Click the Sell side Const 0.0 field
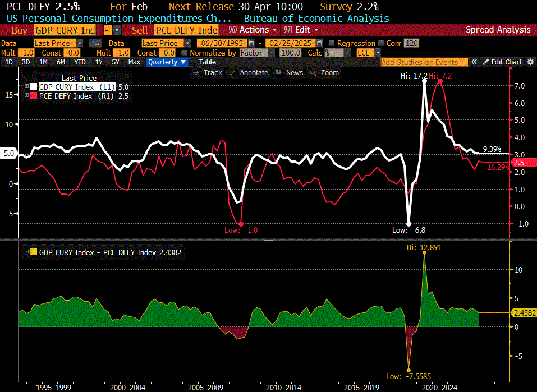The image size is (537, 392). 168,53
